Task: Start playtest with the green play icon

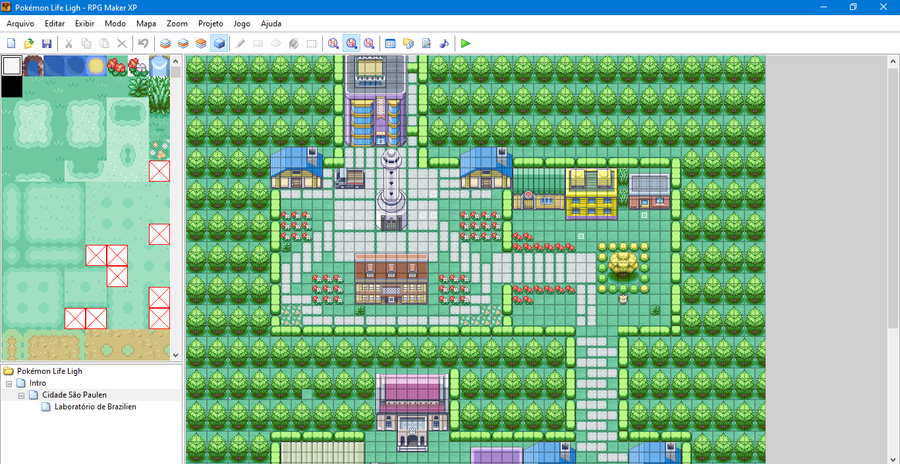Action: 465,43
